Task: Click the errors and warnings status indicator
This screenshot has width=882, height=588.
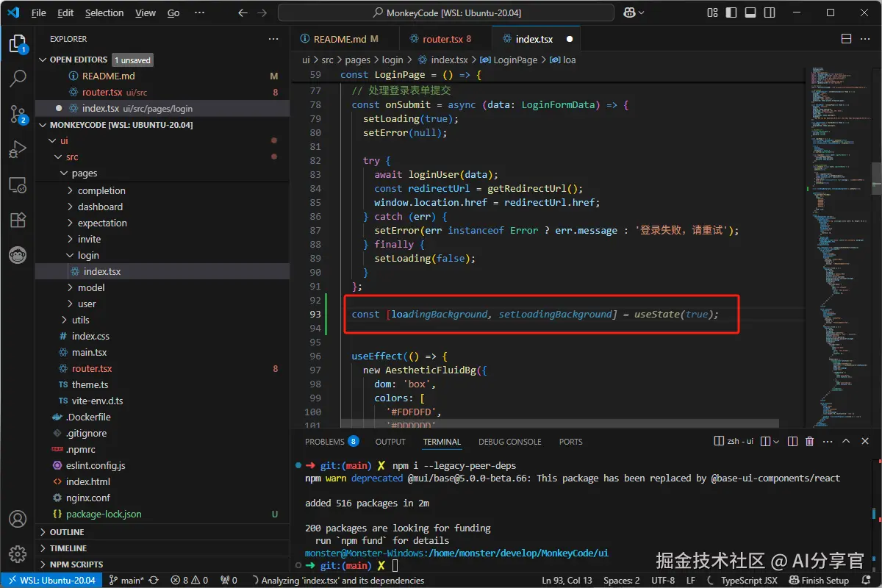Action: point(190,580)
